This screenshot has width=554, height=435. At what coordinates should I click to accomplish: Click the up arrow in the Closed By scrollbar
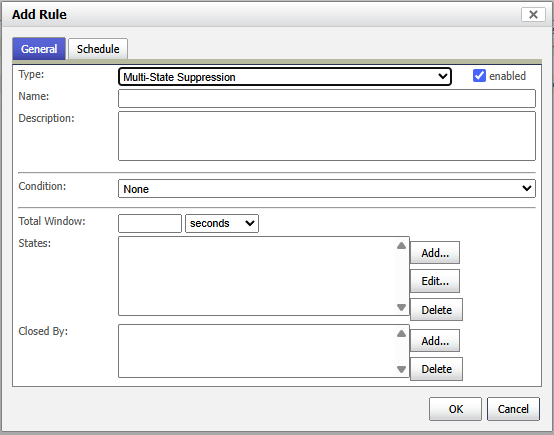pos(401,334)
